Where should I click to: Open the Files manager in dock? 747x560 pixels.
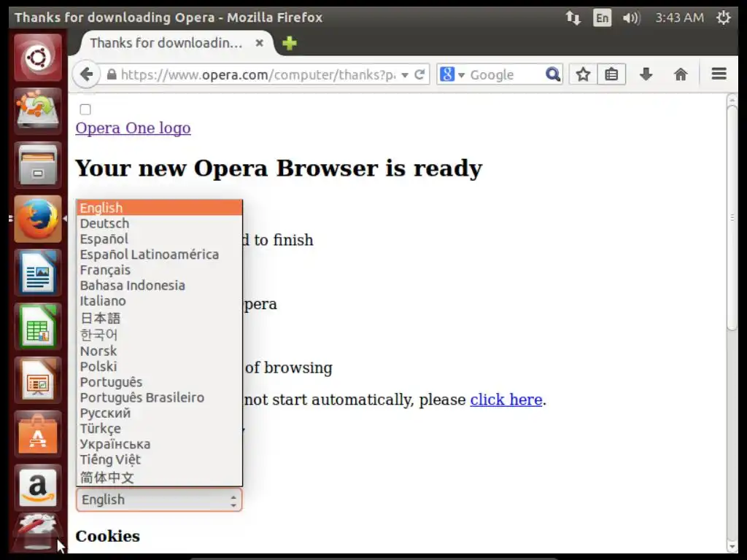(x=38, y=166)
